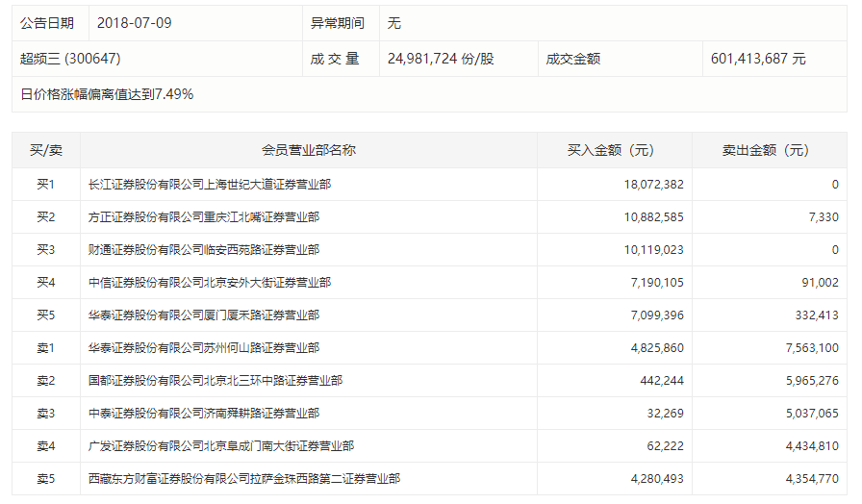Click the 日价格涨幅偏离值达到7.49% reason text

click(x=107, y=94)
